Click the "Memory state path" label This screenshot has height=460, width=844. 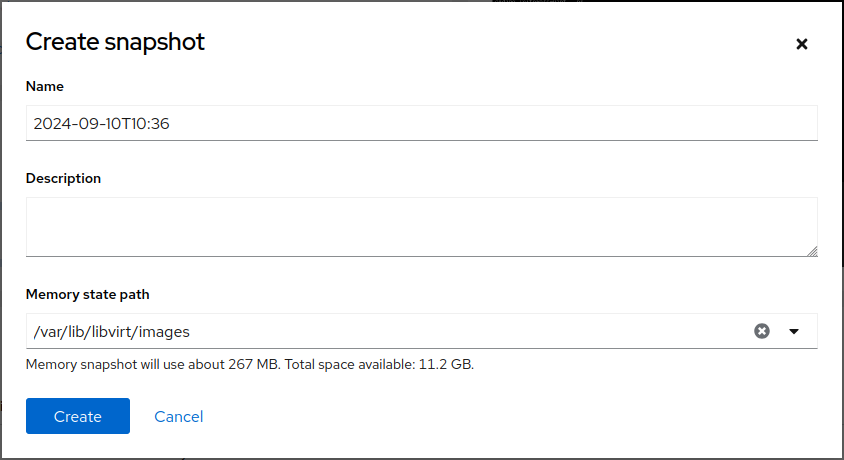pos(88,295)
